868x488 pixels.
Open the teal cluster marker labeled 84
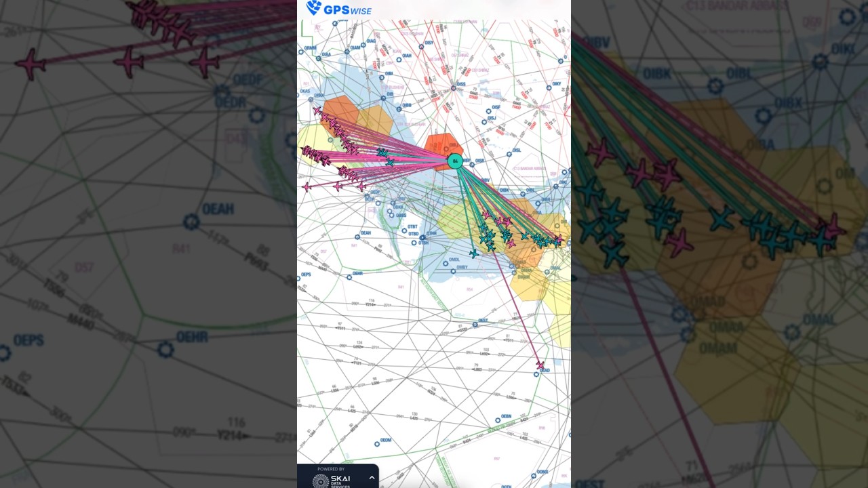pos(455,161)
